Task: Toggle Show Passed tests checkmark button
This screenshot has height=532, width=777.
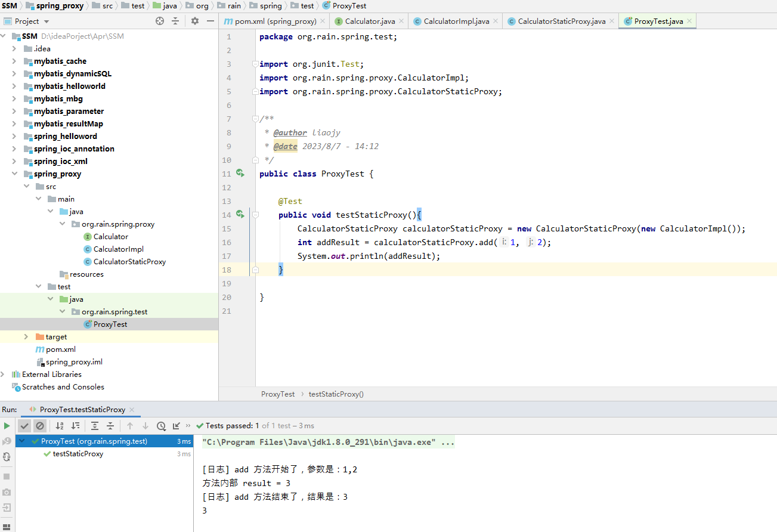Action: click(24, 426)
